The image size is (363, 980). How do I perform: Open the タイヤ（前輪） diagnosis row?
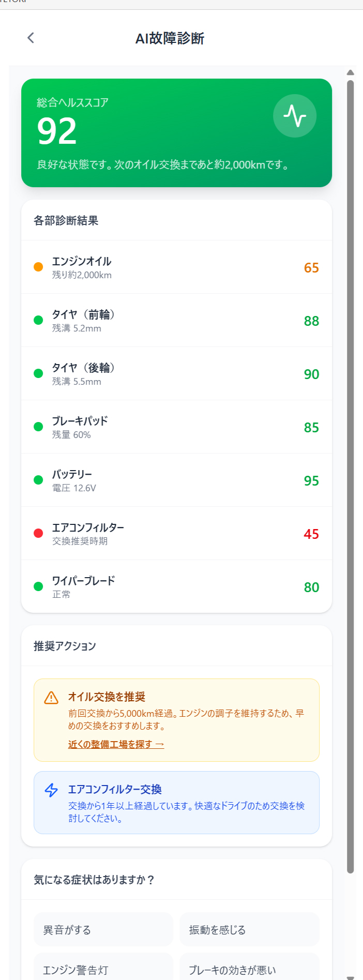(x=176, y=320)
